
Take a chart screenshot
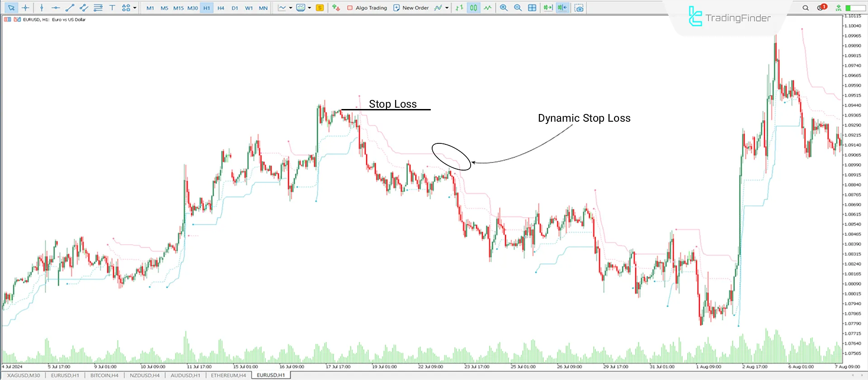click(579, 8)
